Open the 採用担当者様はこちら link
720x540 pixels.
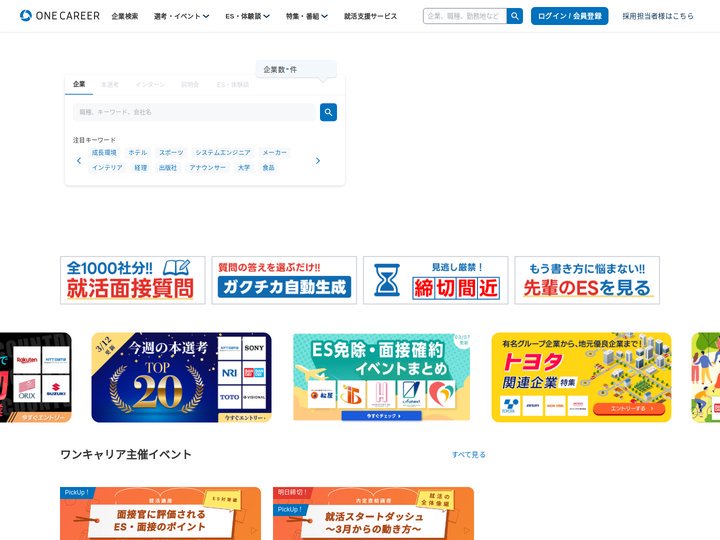click(658, 16)
